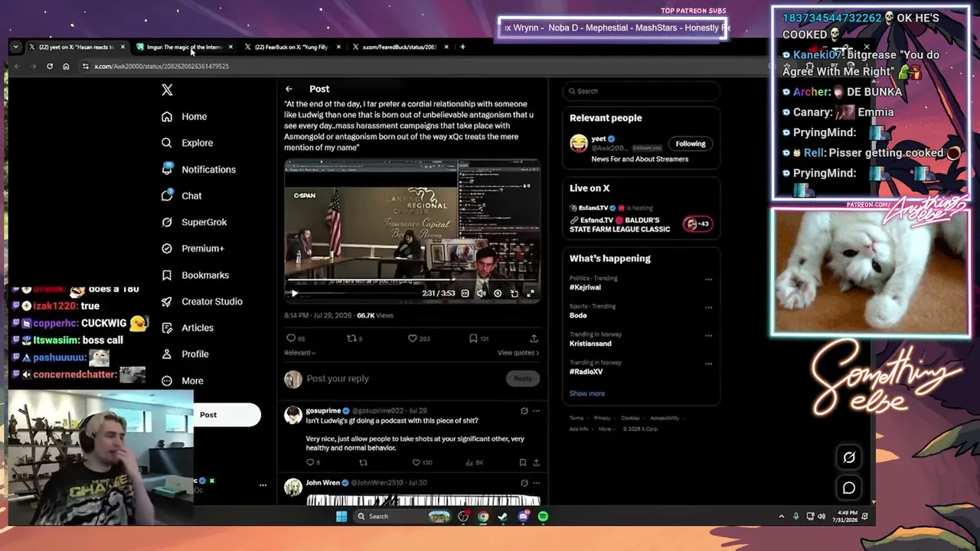Open the Notifications bell icon

click(x=167, y=169)
